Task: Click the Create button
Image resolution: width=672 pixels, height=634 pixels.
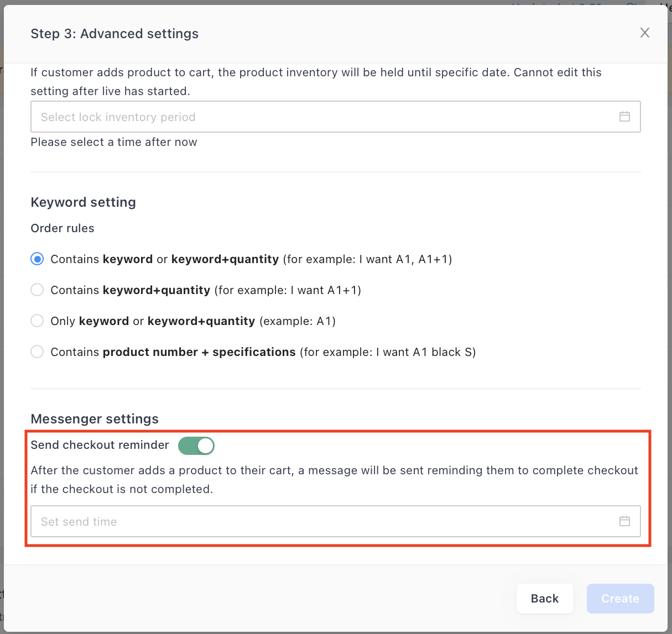Action: 620,598
